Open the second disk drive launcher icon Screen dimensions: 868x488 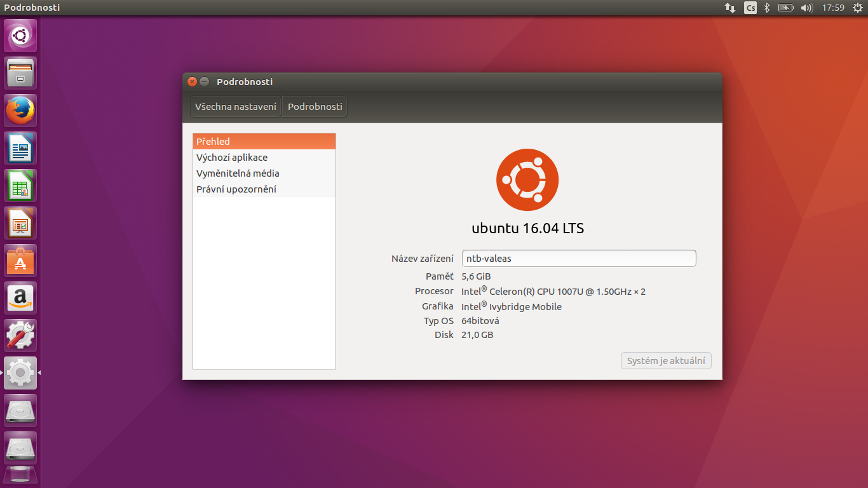tap(20, 448)
